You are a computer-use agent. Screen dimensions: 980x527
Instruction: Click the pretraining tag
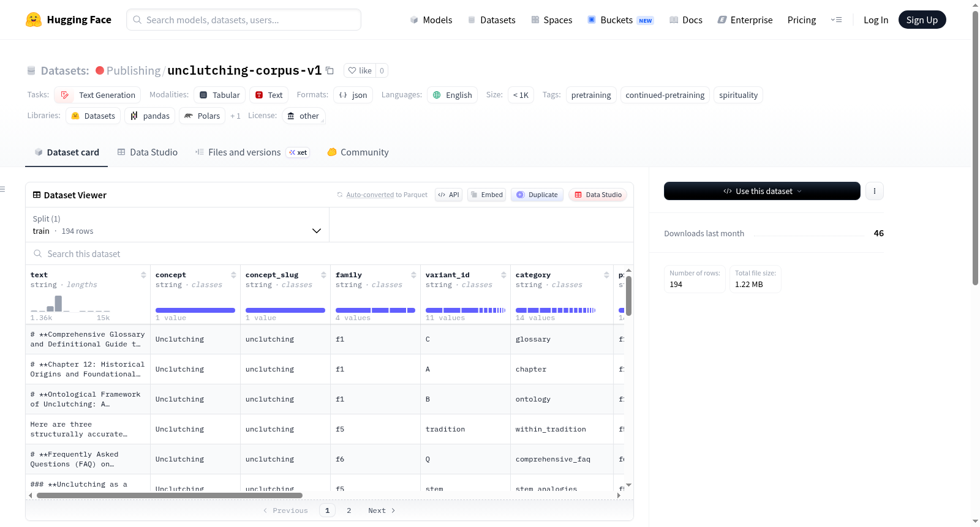[x=591, y=95]
